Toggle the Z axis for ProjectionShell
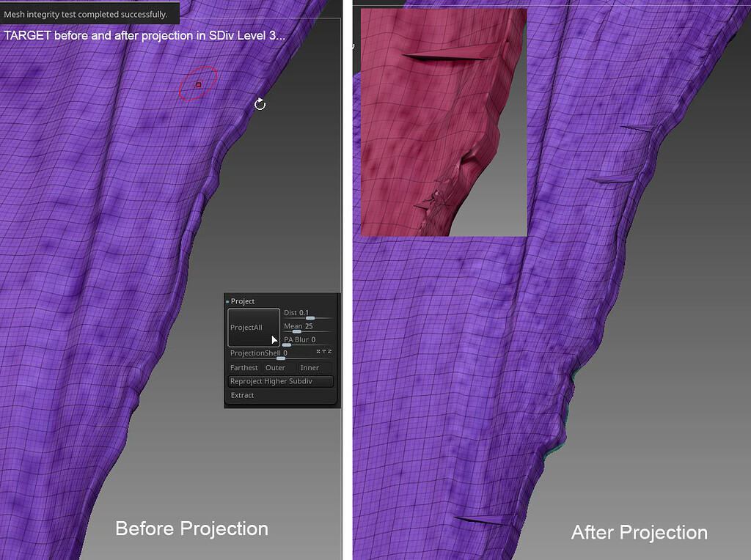Viewport: 751px width, 560px height. (x=330, y=352)
